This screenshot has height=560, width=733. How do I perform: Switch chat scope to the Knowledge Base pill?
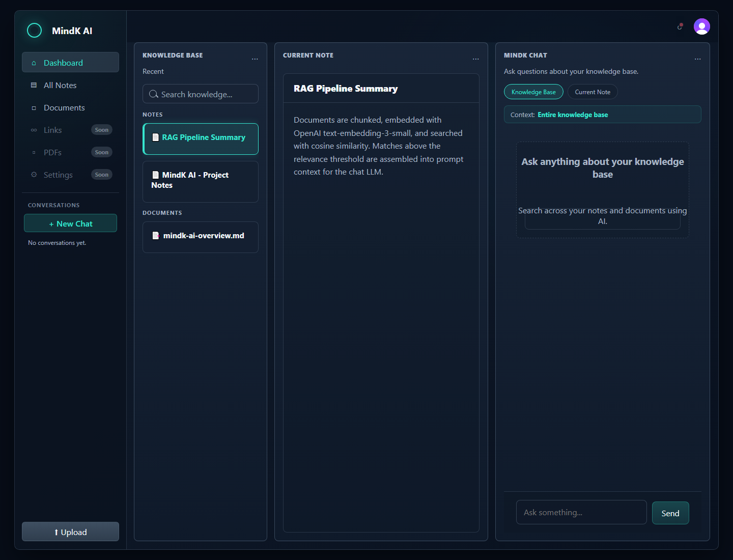click(533, 92)
